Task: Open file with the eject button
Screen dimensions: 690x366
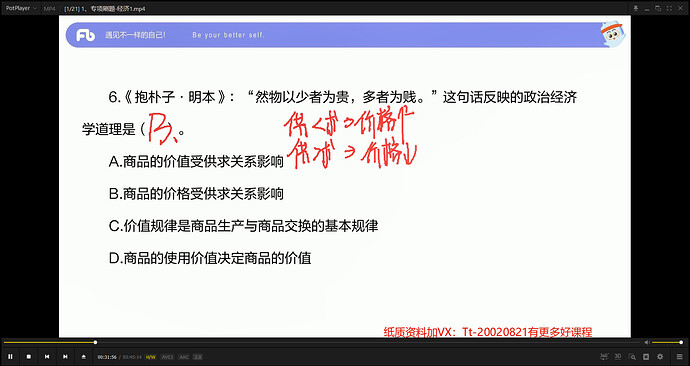Action: click(84, 357)
